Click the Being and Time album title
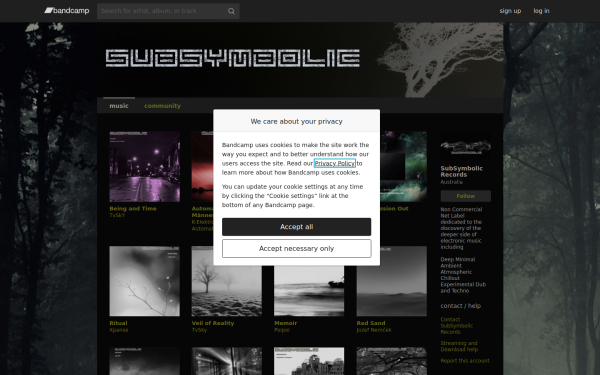 (x=133, y=209)
